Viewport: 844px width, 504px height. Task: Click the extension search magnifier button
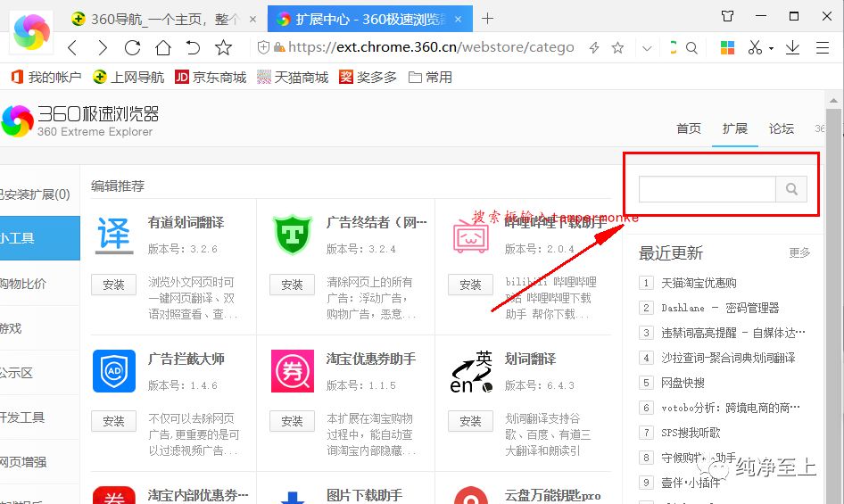[x=791, y=189]
